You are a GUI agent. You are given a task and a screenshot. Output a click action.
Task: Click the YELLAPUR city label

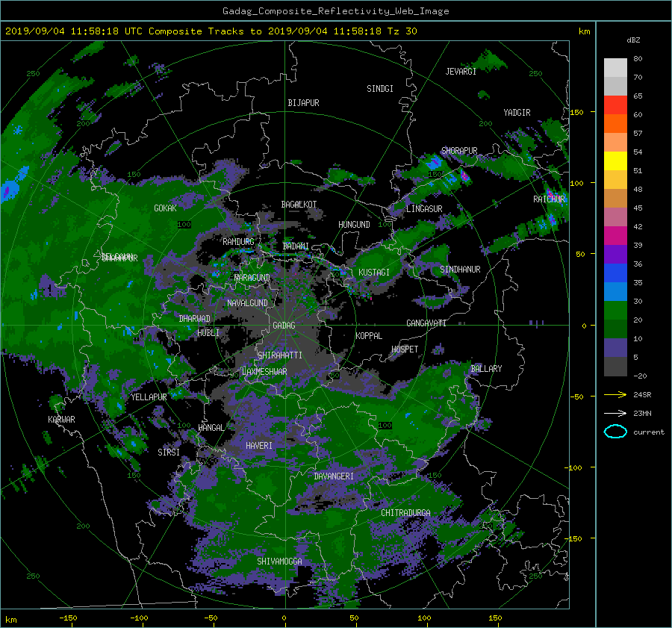point(149,397)
